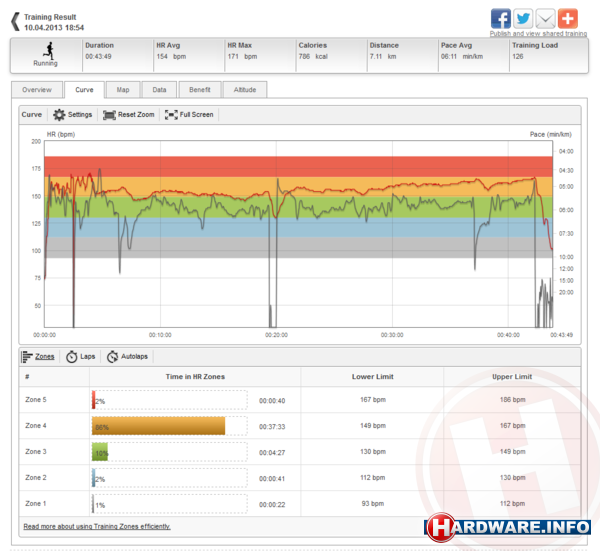
Task: Click the Full Screen text button
Action: point(196,114)
